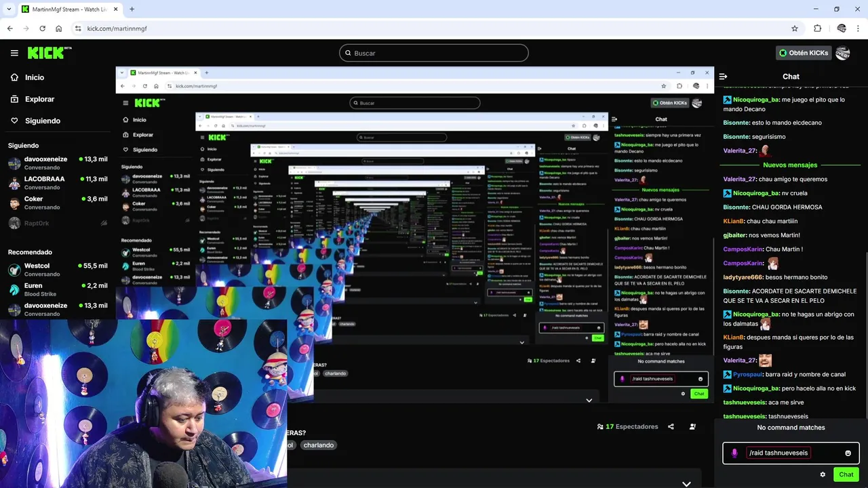
Task: Click the Buscar search field
Action: 434,53
